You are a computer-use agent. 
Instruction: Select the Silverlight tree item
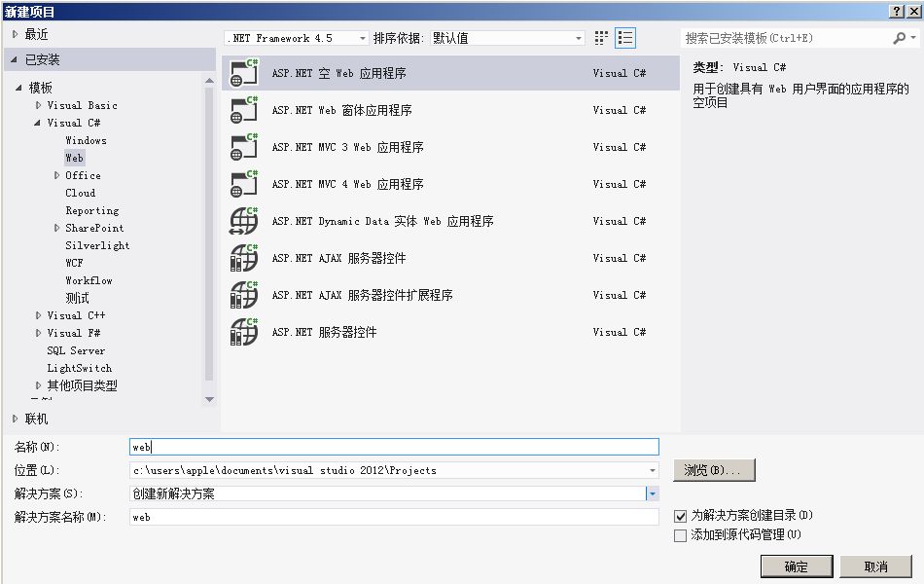(x=97, y=245)
